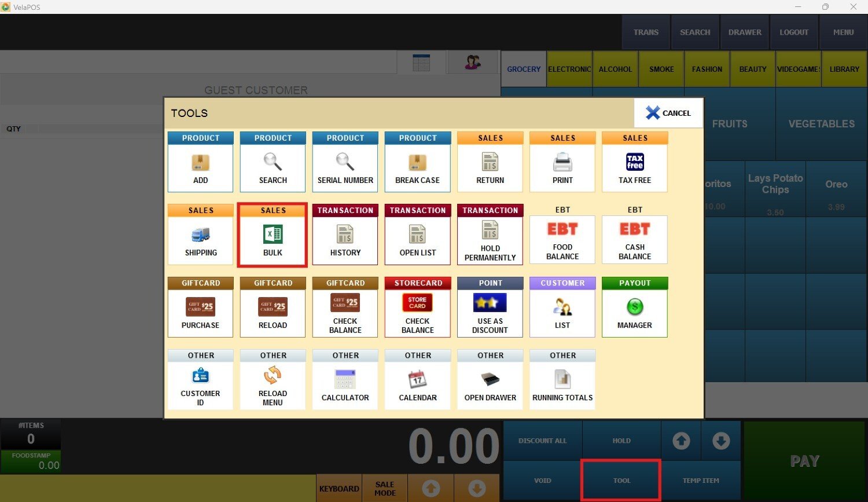This screenshot has width=868, height=502.
Task: Click the Logout button in top bar
Action: pos(793,32)
